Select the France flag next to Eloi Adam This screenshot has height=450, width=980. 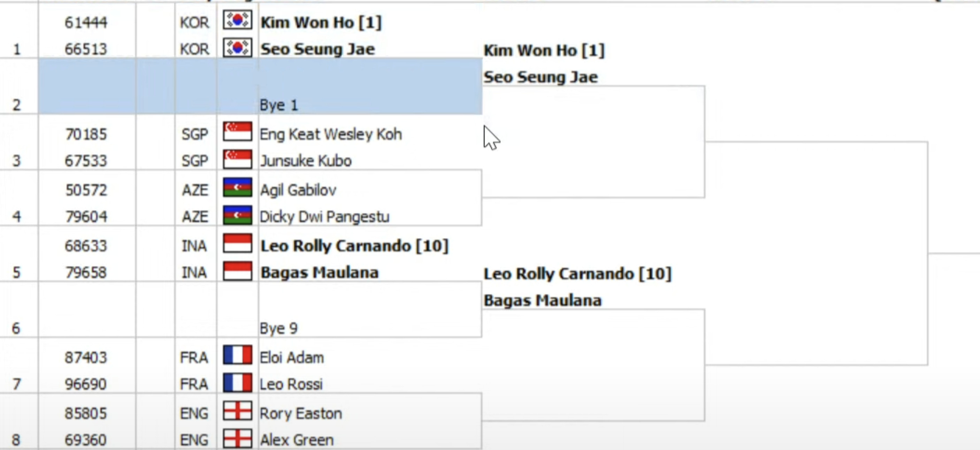tap(237, 355)
